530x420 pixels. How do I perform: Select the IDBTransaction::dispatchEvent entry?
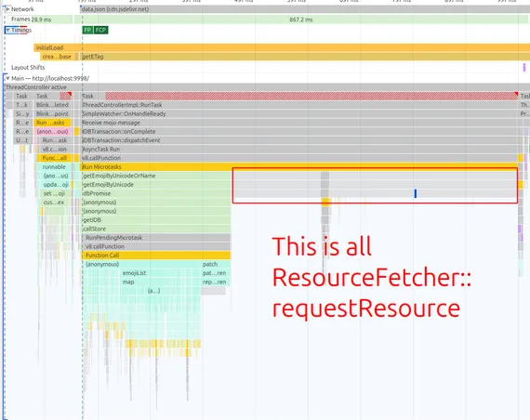click(x=299, y=140)
